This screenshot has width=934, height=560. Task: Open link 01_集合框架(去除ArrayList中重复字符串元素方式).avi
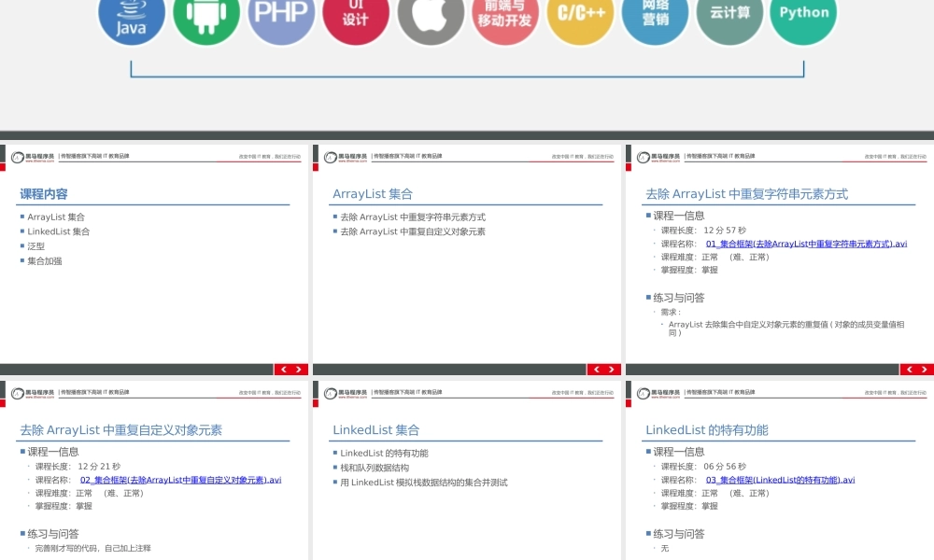point(804,245)
